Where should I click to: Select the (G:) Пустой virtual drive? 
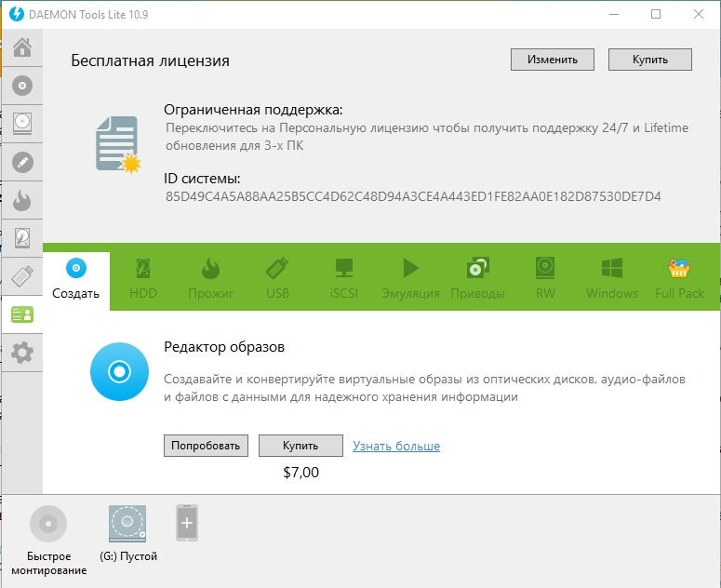click(127, 524)
